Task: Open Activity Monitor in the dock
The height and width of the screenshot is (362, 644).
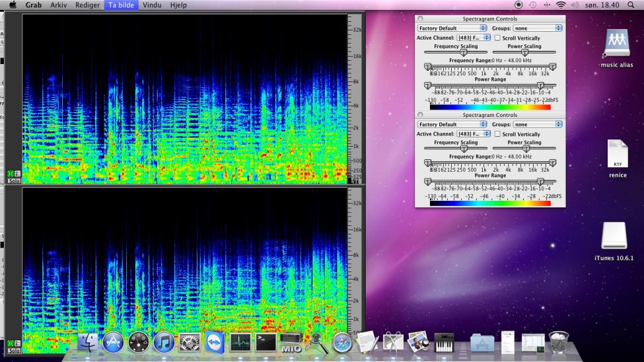Action: pos(240,342)
